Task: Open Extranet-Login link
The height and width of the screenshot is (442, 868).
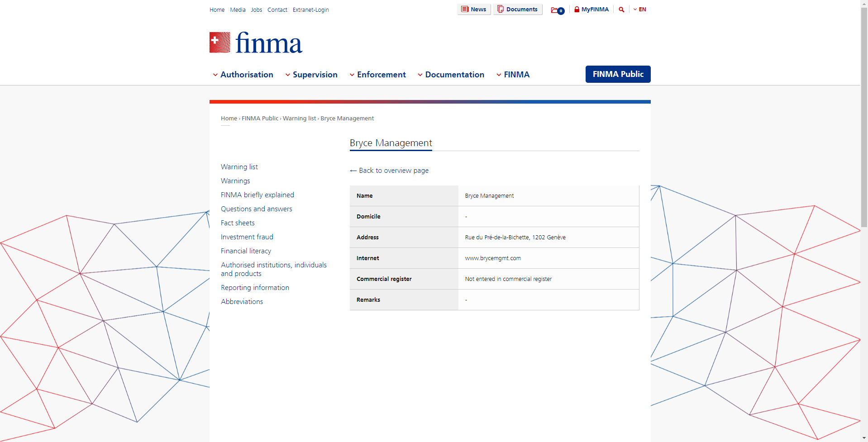Action: [310, 10]
